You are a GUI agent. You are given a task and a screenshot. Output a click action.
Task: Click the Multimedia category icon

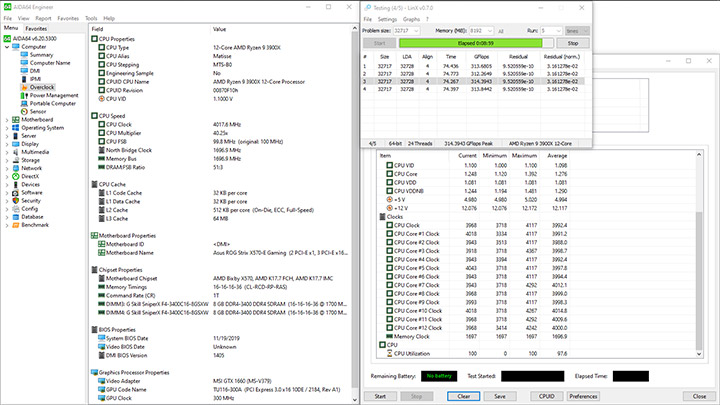[16, 152]
